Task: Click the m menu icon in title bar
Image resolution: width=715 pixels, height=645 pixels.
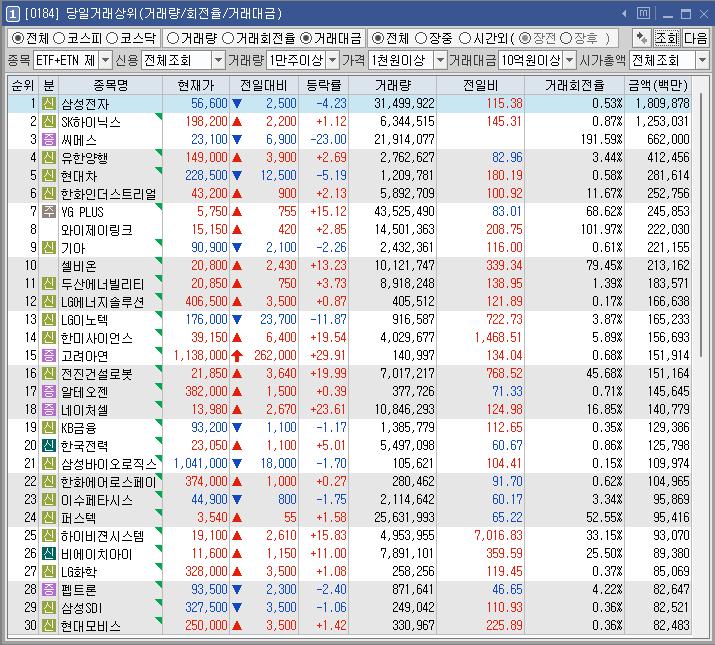Action: pos(643,13)
